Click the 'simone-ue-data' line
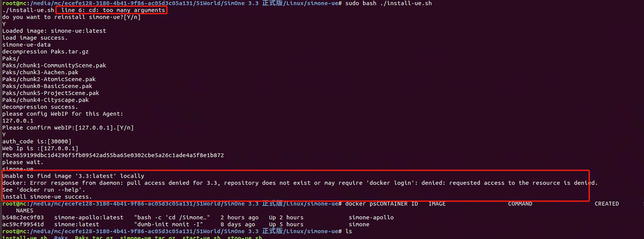Image resolution: width=644 pixels, height=239 pixels. click(26, 45)
